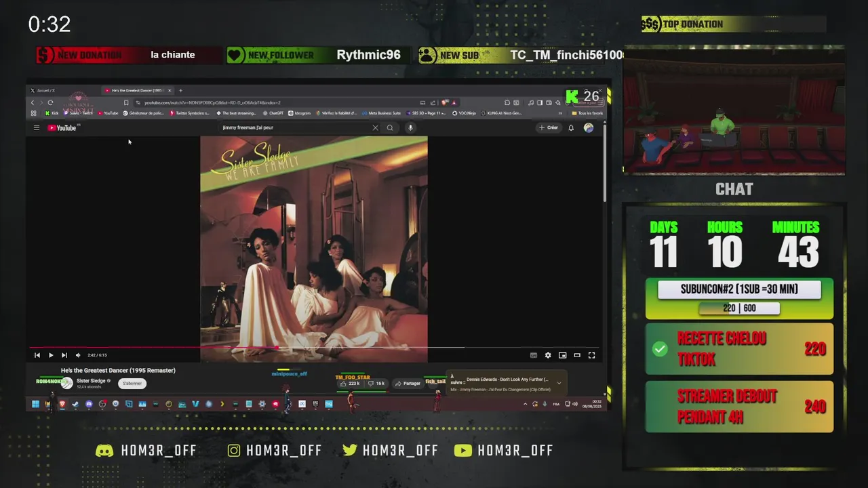Image resolution: width=868 pixels, height=488 pixels.
Task: Toggle subtitles on the player
Action: pos(534,355)
